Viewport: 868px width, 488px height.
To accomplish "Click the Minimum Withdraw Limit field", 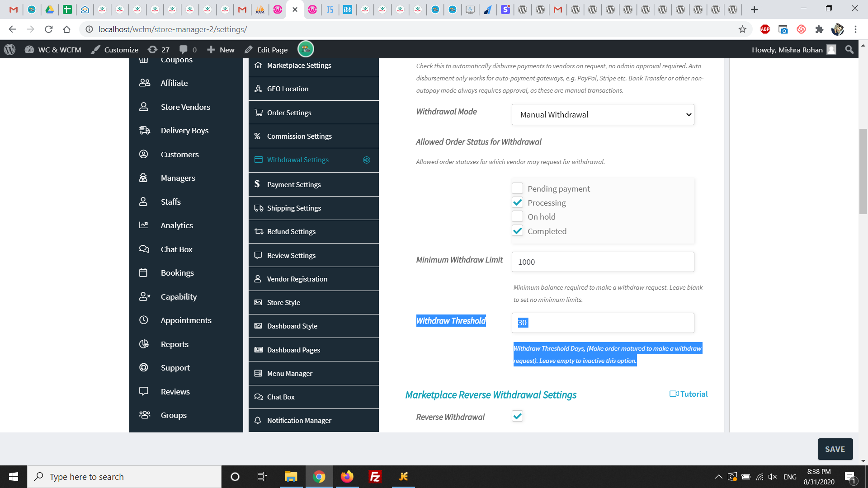I will tap(603, 262).
